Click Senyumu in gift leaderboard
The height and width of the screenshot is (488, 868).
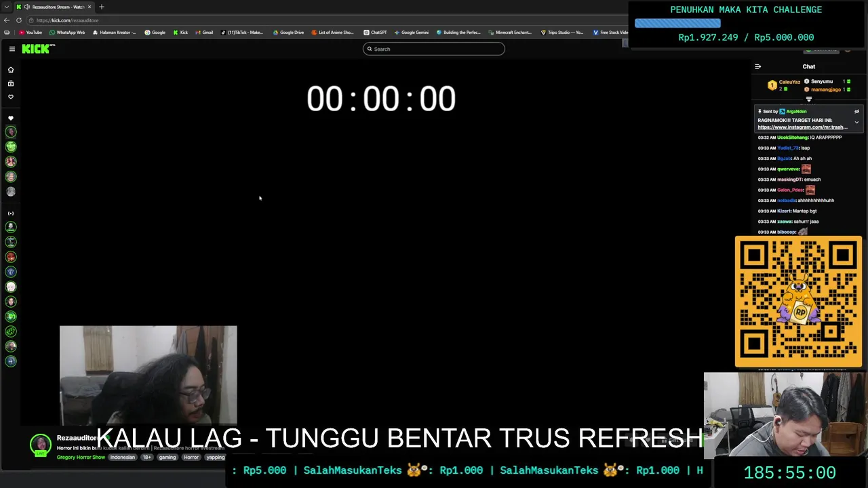(822, 81)
